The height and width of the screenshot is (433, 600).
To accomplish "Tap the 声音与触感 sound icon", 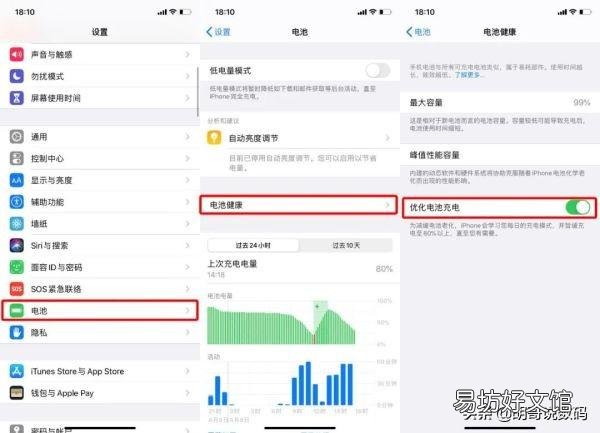I will [x=16, y=55].
